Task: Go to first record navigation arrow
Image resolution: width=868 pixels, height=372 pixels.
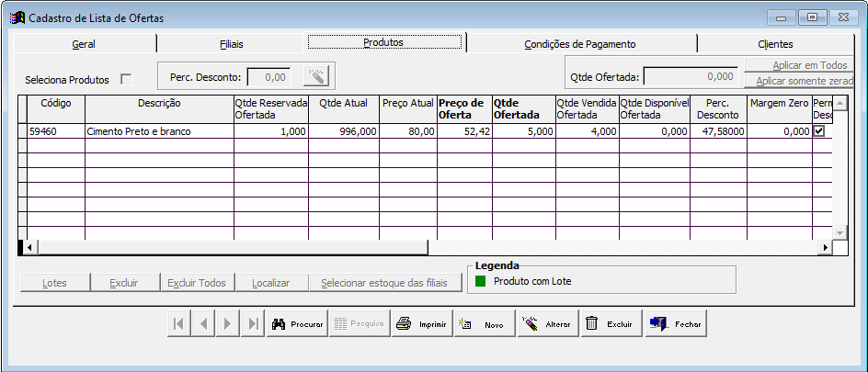Action: (x=180, y=324)
